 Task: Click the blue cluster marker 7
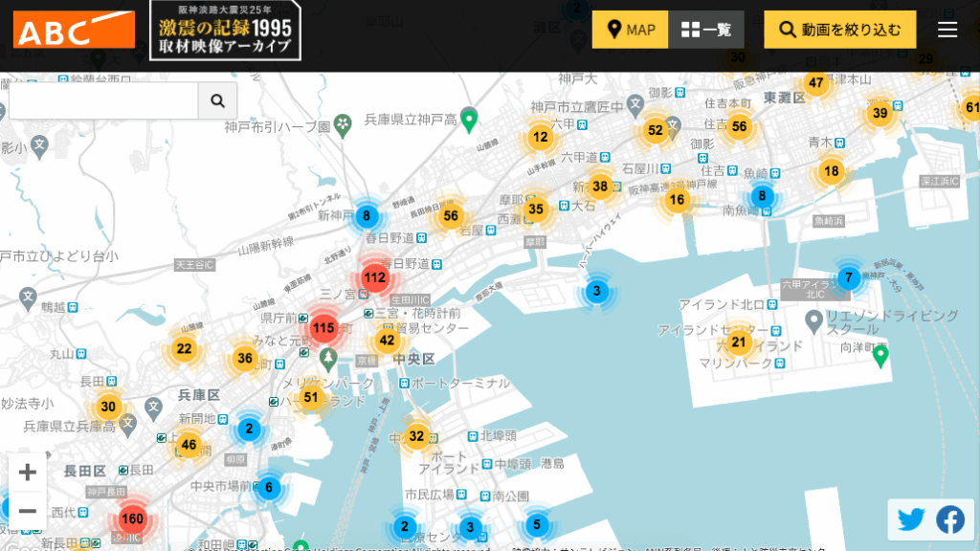point(848,278)
